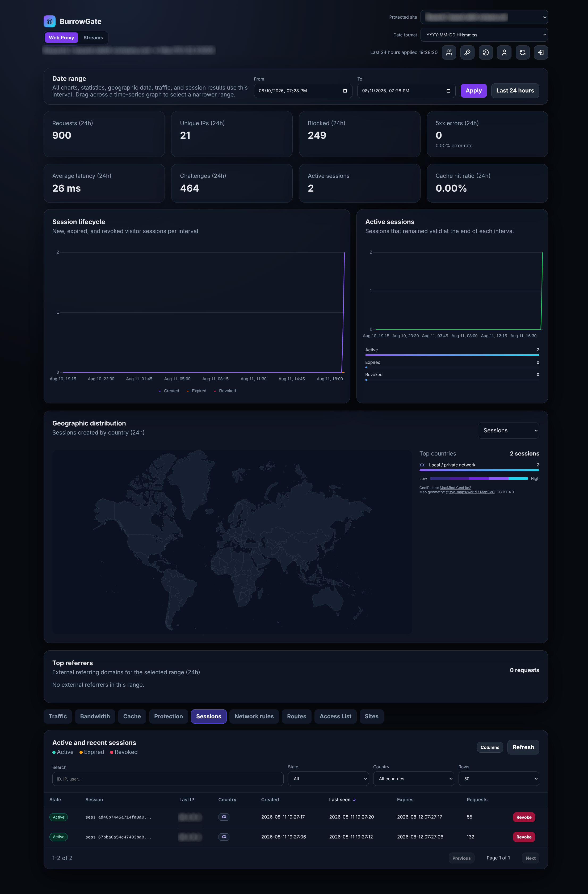Sort by the Expires column header
The height and width of the screenshot is (894, 588).
pos(405,800)
